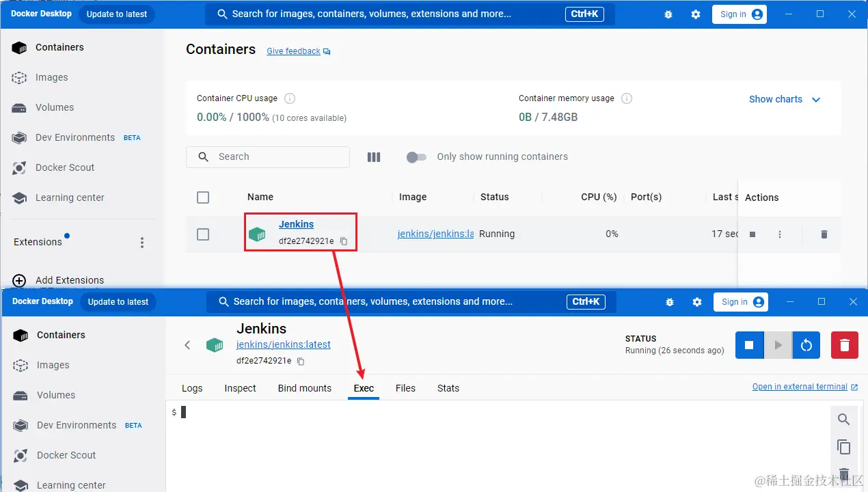
Task: Go back using the left chevron beside Jenkins
Action: coord(187,345)
